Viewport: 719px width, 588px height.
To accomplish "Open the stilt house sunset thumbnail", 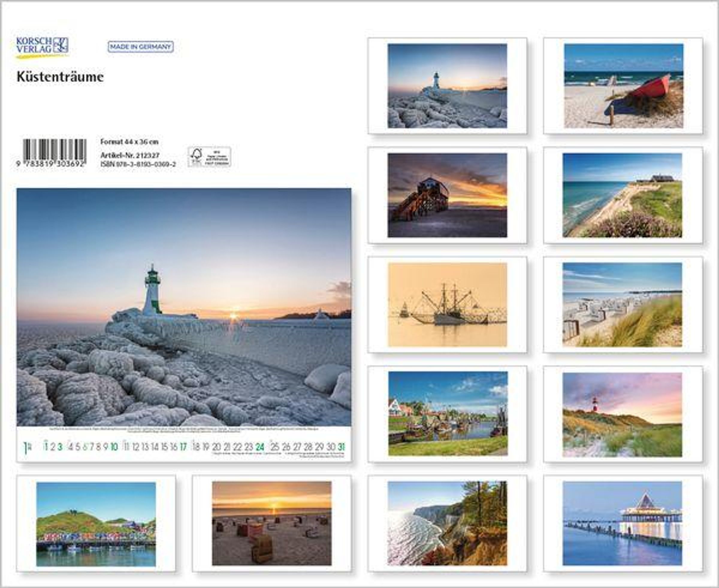I will (x=447, y=195).
